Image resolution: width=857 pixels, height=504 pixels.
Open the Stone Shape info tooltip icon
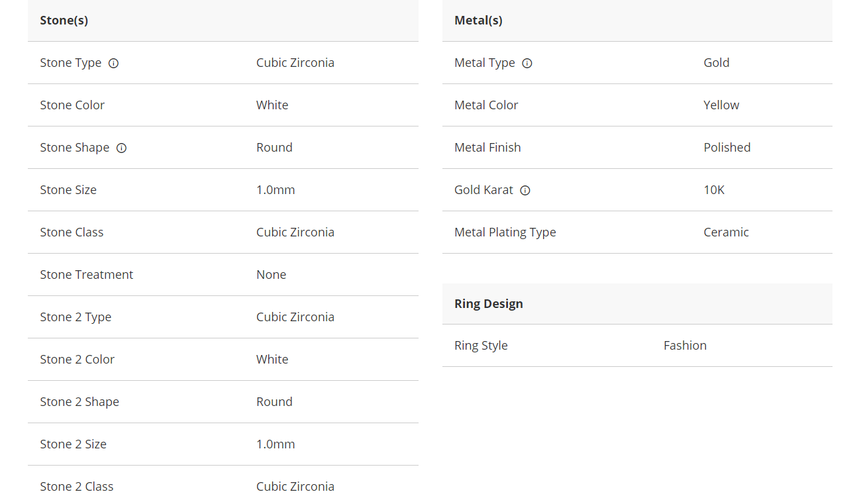tap(121, 148)
